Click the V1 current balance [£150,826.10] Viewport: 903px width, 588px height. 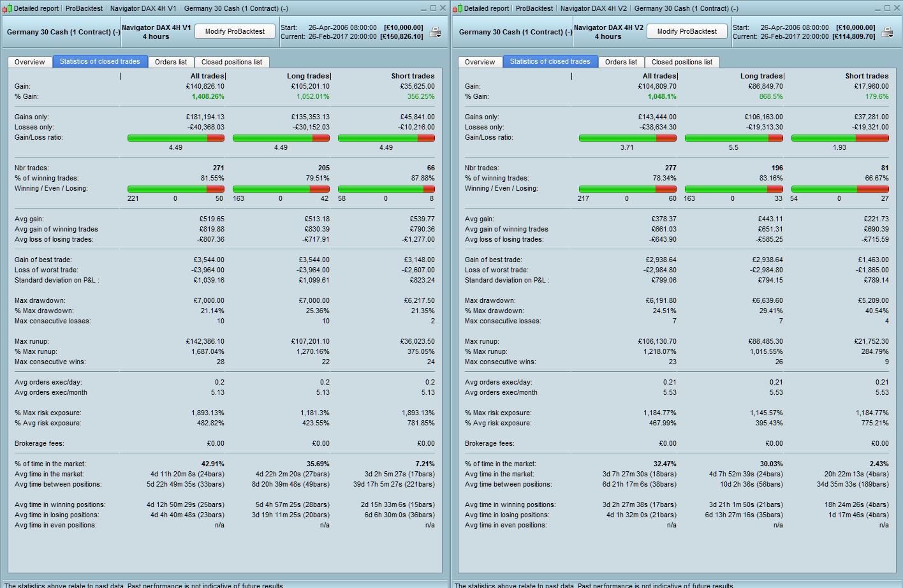401,36
